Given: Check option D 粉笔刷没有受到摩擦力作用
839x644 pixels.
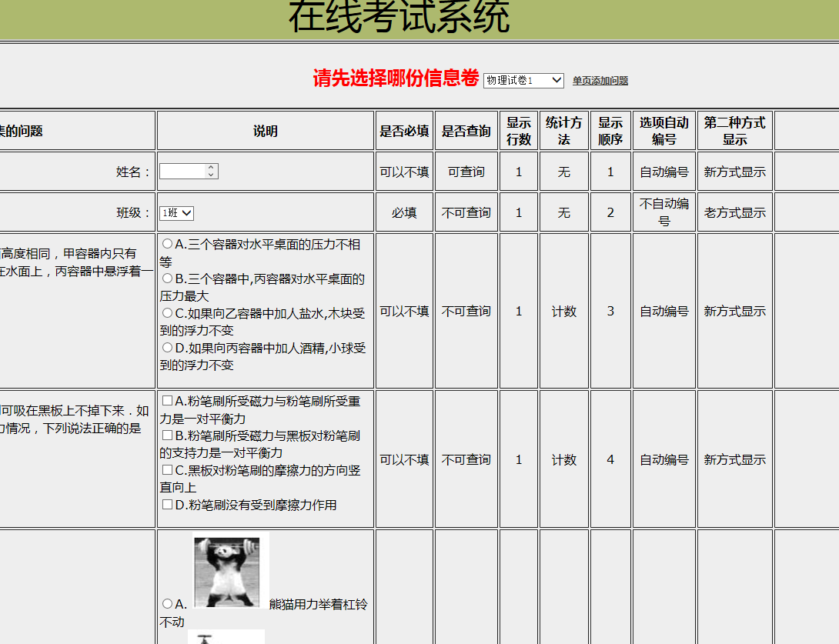Looking at the screenshot, I should pos(168,505).
